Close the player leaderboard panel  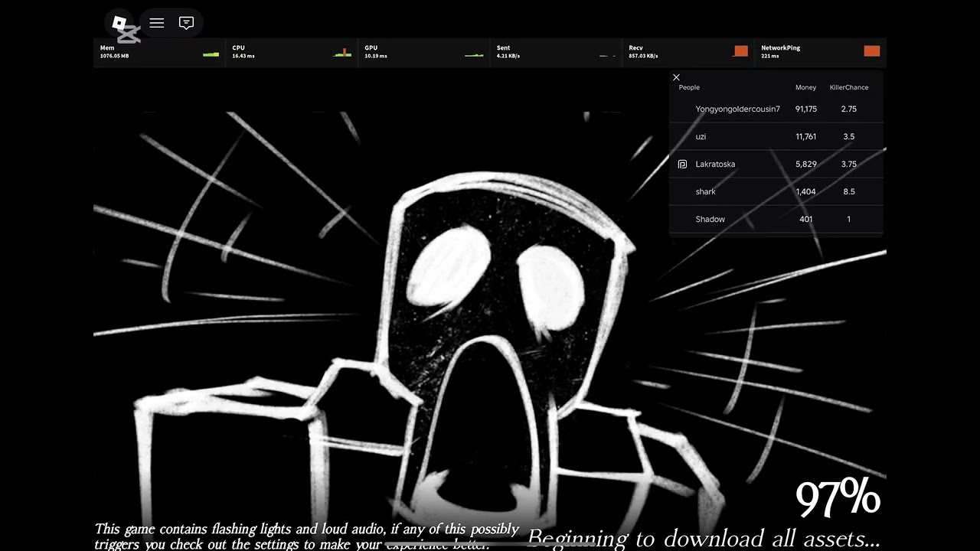(x=676, y=77)
